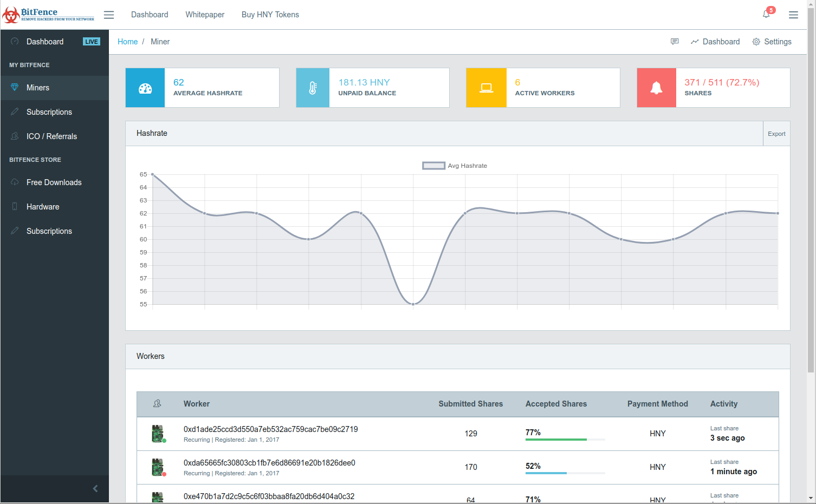816x504 pixels.
Task: Click worker address 0xd1ade25ccd3d550a7eb532ac759cac7be09c2719
Action: click(x=270, y=429)
